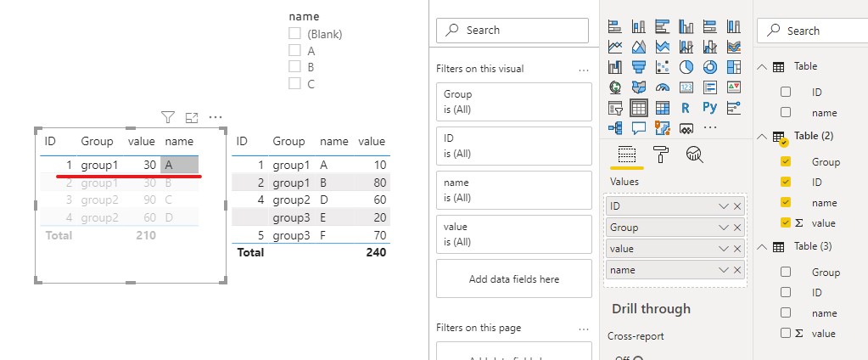
Task: Select the pie chart visual
Action: (x=686, y=67)
